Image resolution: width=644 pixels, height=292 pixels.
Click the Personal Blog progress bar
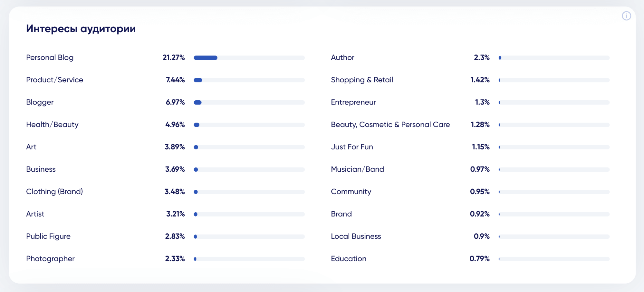[249, 58]
